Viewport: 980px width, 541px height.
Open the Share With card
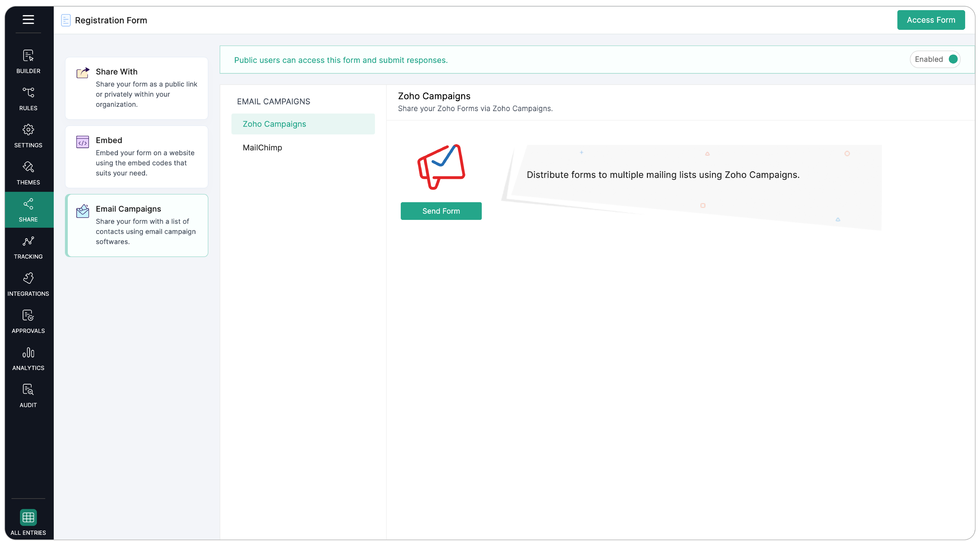(x=137, y=88)
